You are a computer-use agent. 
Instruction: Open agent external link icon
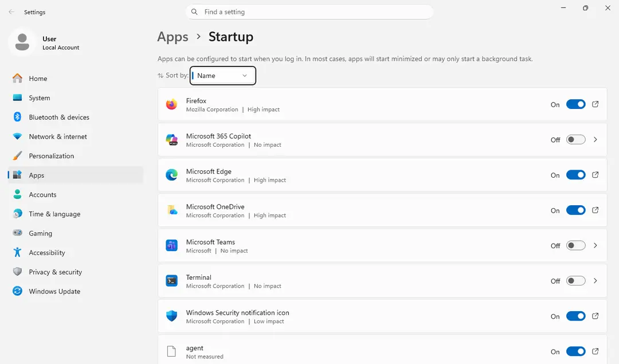click(x=596, y=351)
